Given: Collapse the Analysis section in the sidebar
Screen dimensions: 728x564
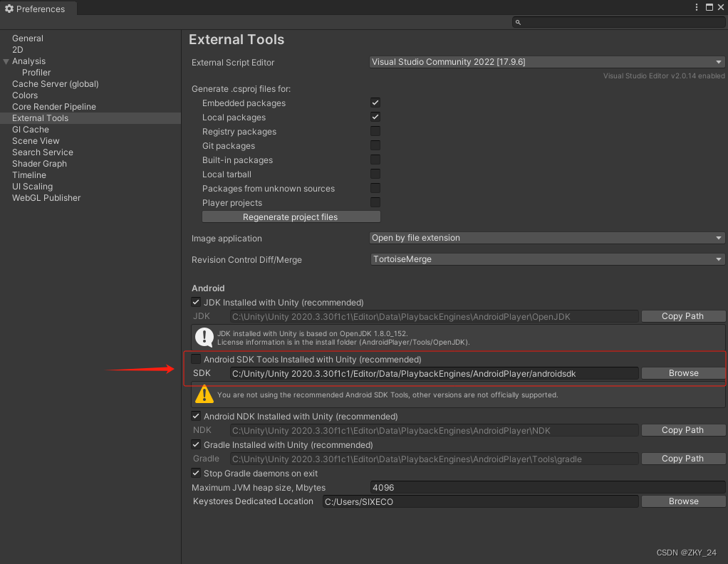Looking at the screenshot, I should pyautogui.click(x=6, y=61).
